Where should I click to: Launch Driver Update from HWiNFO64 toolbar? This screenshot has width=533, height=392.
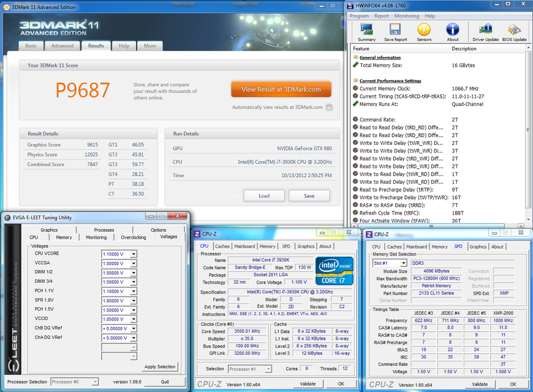[x=486, y=32]
